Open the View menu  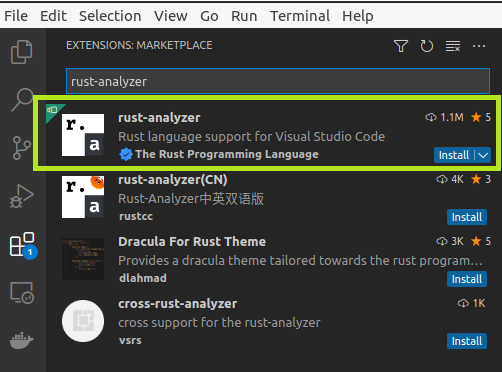click(171, 16)
